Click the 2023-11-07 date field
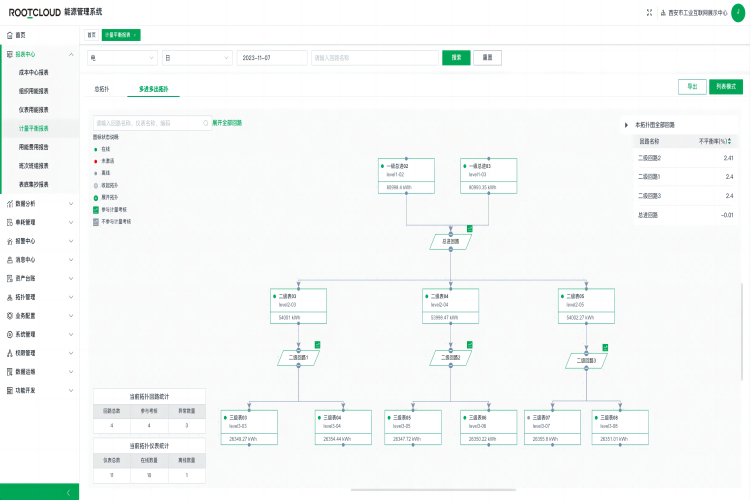Image resolution: width=750 pixels, height=500 pixels. point(272,58)
